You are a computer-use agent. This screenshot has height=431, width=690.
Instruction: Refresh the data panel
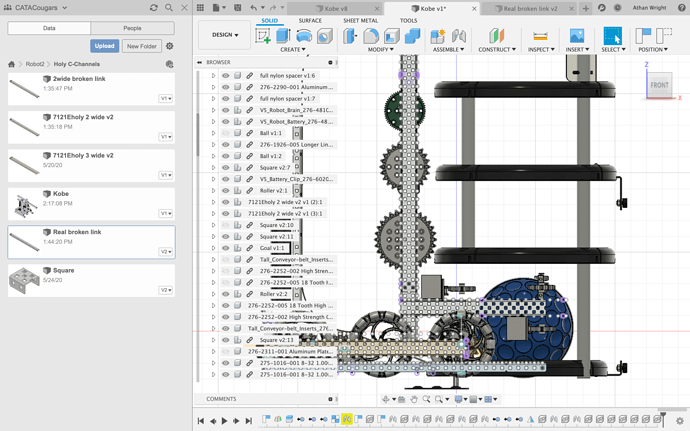[x=153, y=8]
